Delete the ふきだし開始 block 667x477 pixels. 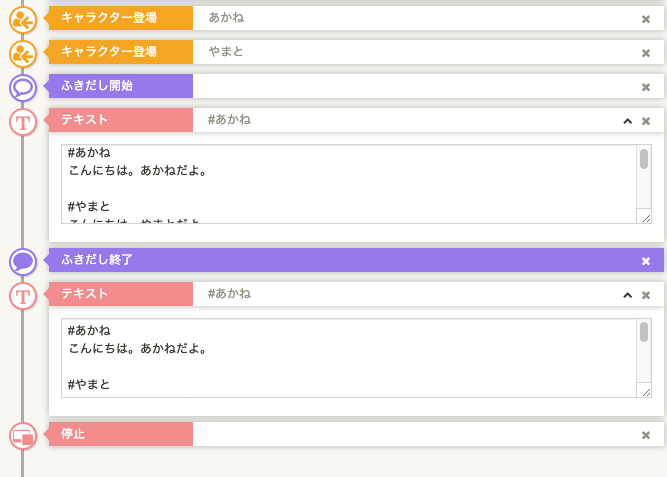pos(646,87)
